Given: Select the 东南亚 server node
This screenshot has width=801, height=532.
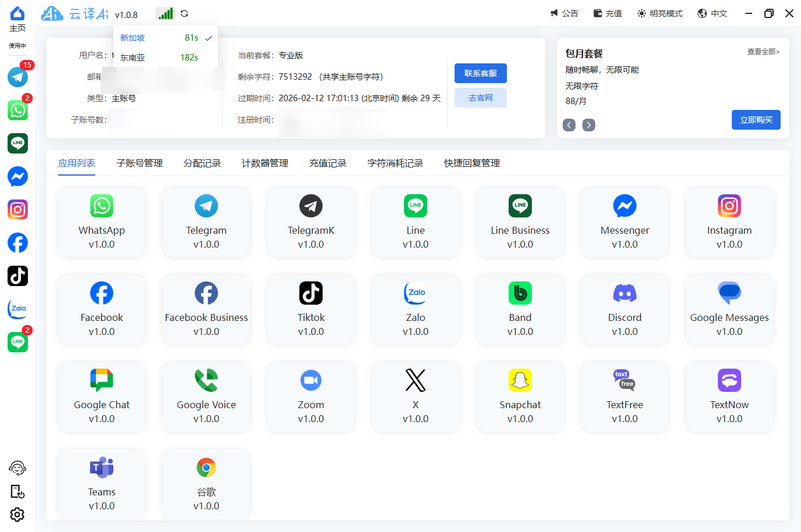Looking at the screenshot, I should [132, 57].
